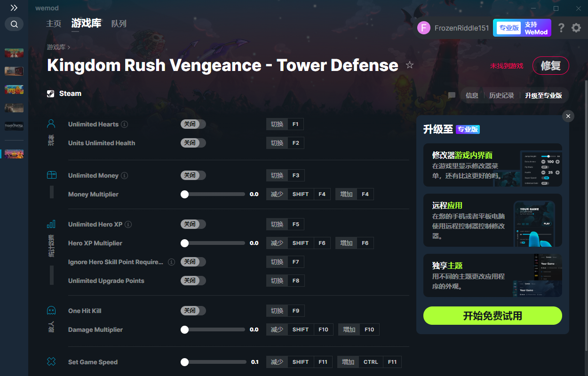Click the inventory chest category icon
Screen dimensions: 588x376
(51, 175)
